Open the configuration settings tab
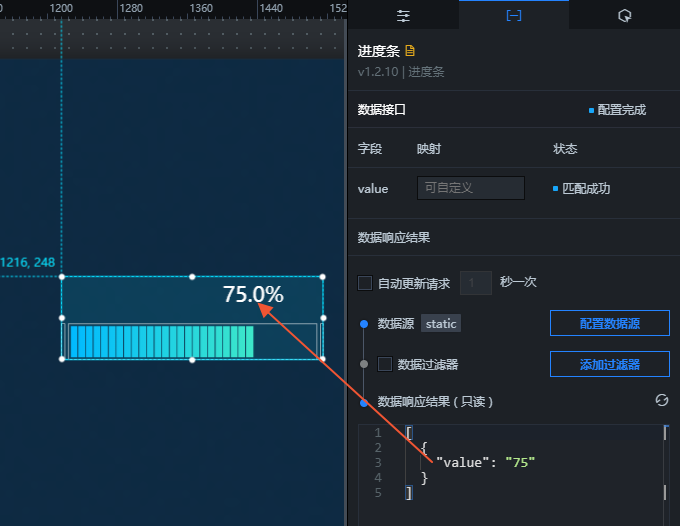 (x=403, y=16)
